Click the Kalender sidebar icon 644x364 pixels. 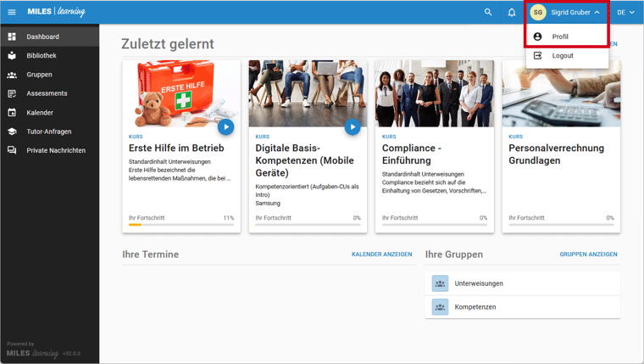(x=12, y=112)
